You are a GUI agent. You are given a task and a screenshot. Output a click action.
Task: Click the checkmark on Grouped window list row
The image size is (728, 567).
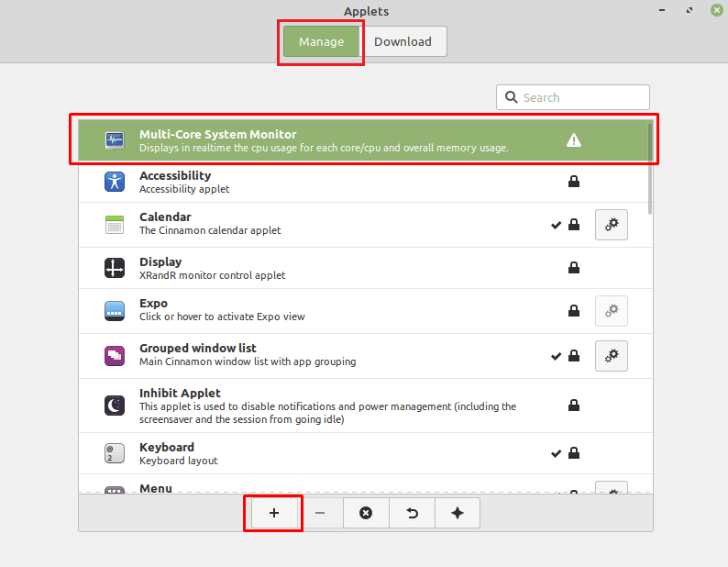(556, 357)
